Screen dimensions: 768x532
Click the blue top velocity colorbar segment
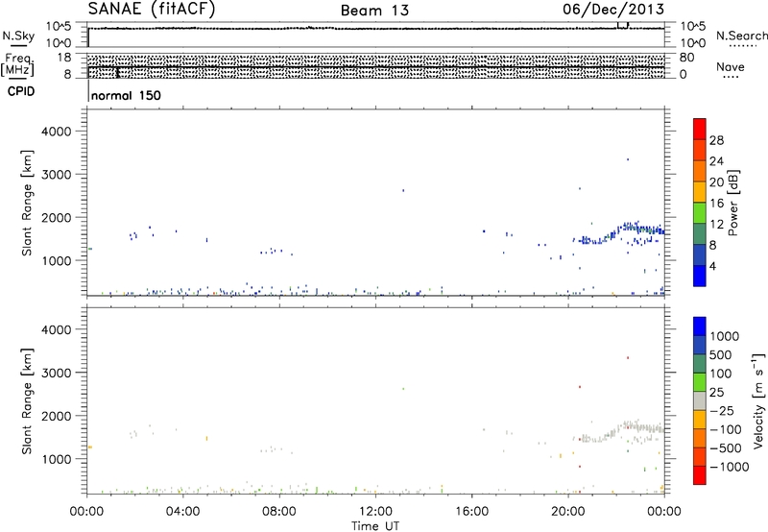tap(700, 326)
